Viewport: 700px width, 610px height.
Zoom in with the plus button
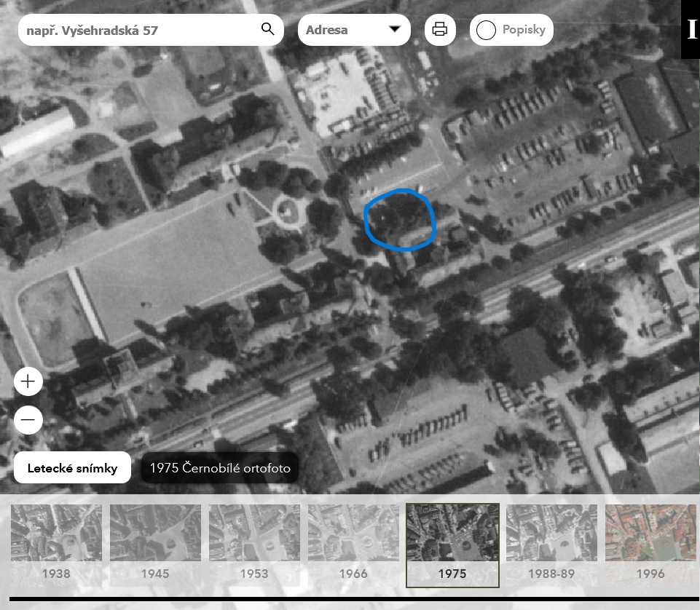click(28, 381)
